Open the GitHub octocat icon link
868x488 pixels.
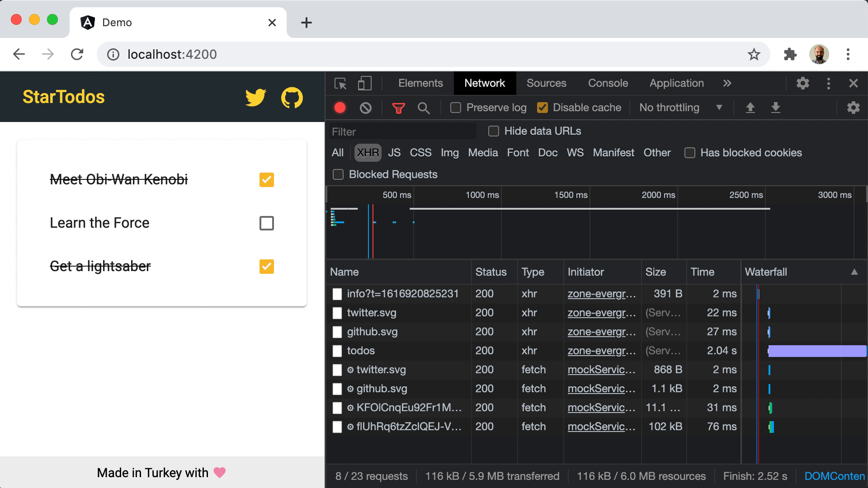[x=292, y=97]
